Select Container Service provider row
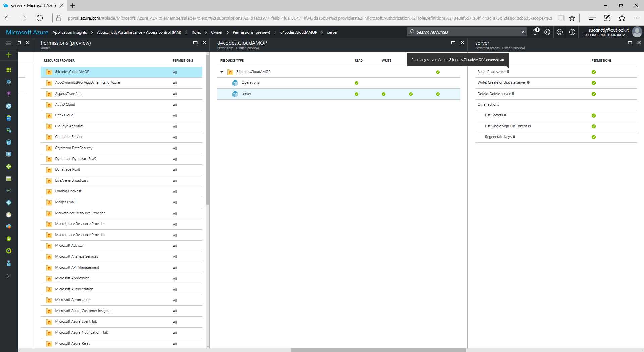 tap(121, 137)
